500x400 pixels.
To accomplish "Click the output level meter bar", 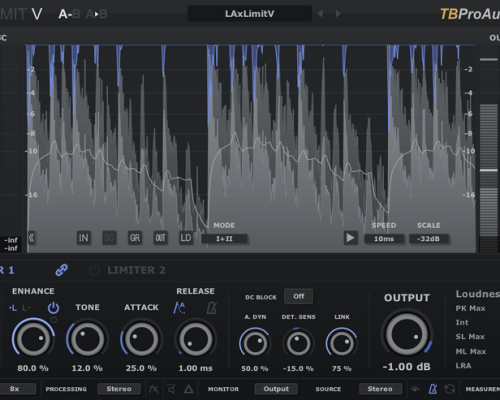I will pyautogui.click(x=489, y=149).
